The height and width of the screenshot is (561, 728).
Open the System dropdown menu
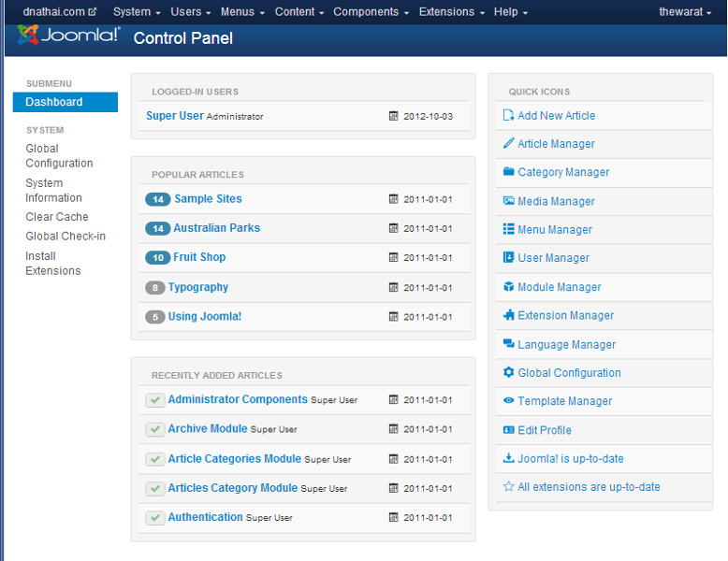pyautogui.click(x=137, y=12)
